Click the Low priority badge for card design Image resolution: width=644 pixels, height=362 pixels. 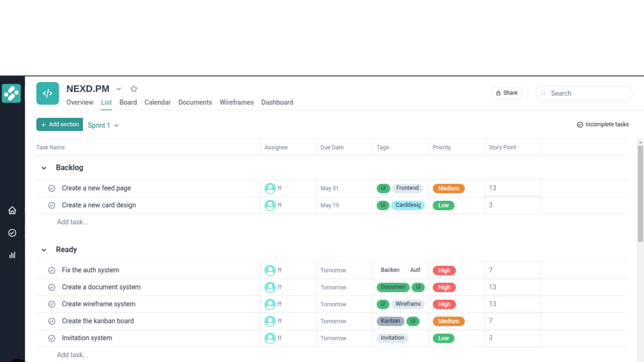[443, 205]
